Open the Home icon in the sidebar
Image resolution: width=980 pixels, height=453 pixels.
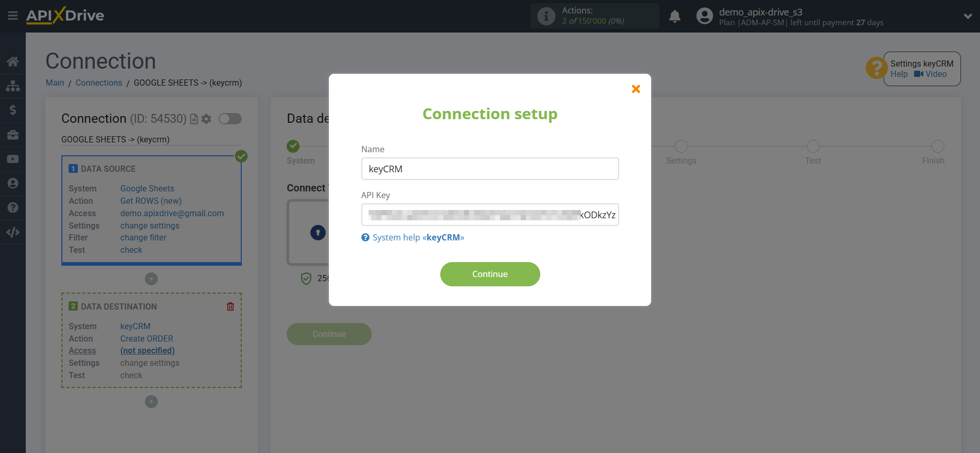click(x=13, y=61)
